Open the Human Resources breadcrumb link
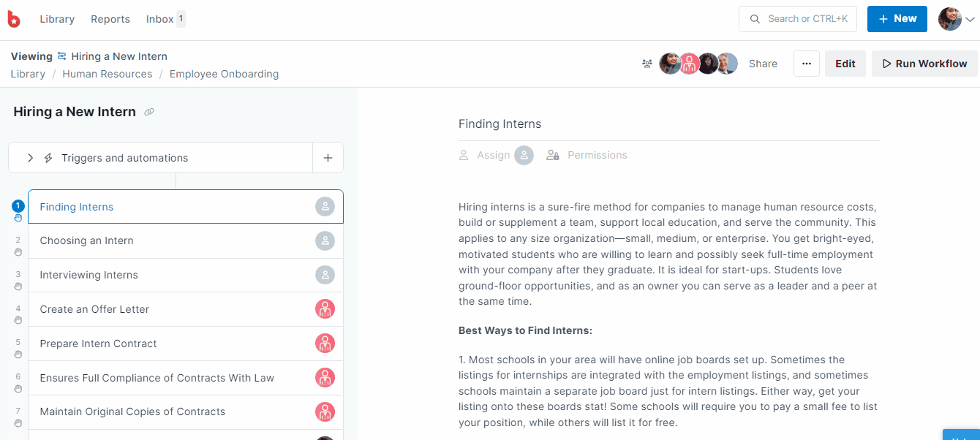 click(108, 74)
